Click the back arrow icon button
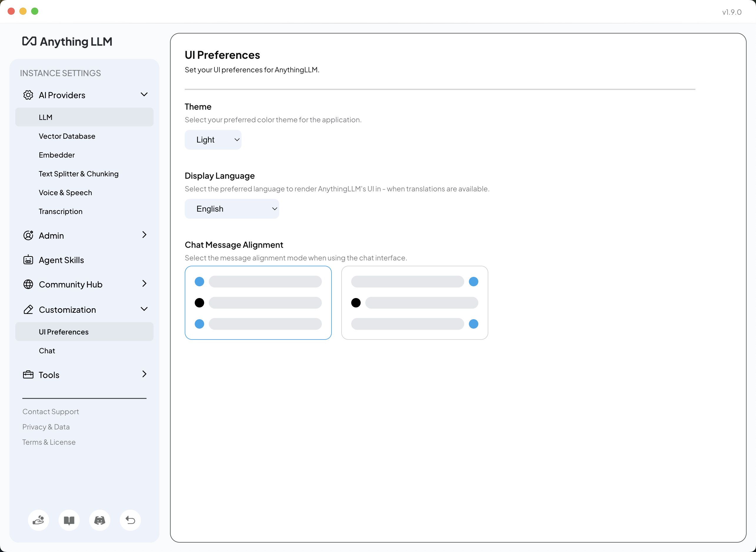 click(130, 520)
